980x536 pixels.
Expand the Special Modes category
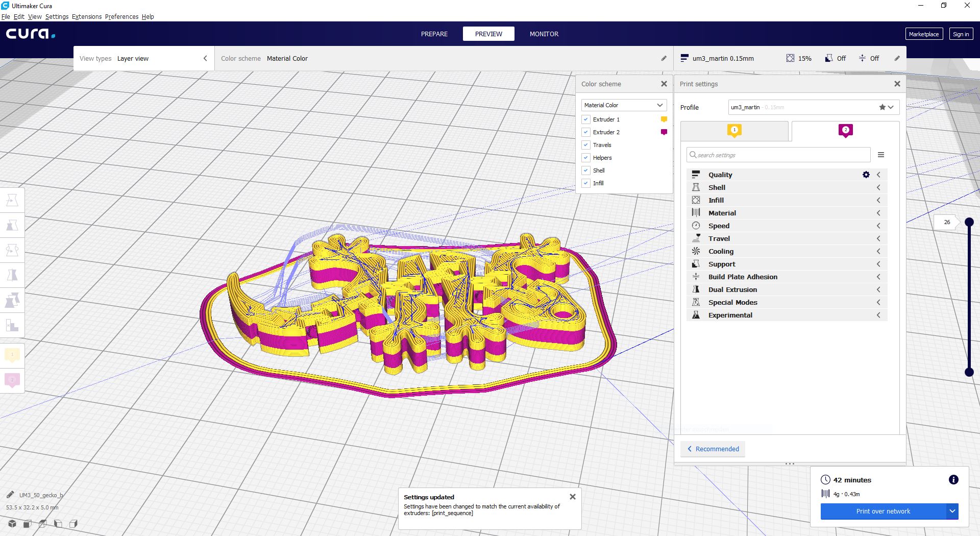[x=787, y=302]
